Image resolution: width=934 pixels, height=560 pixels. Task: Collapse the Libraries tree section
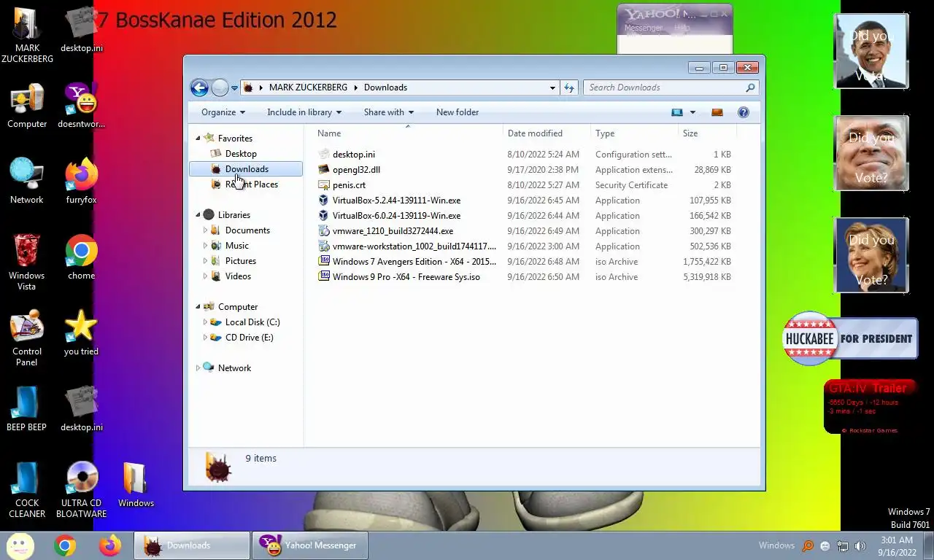click(x=198, y=215)
